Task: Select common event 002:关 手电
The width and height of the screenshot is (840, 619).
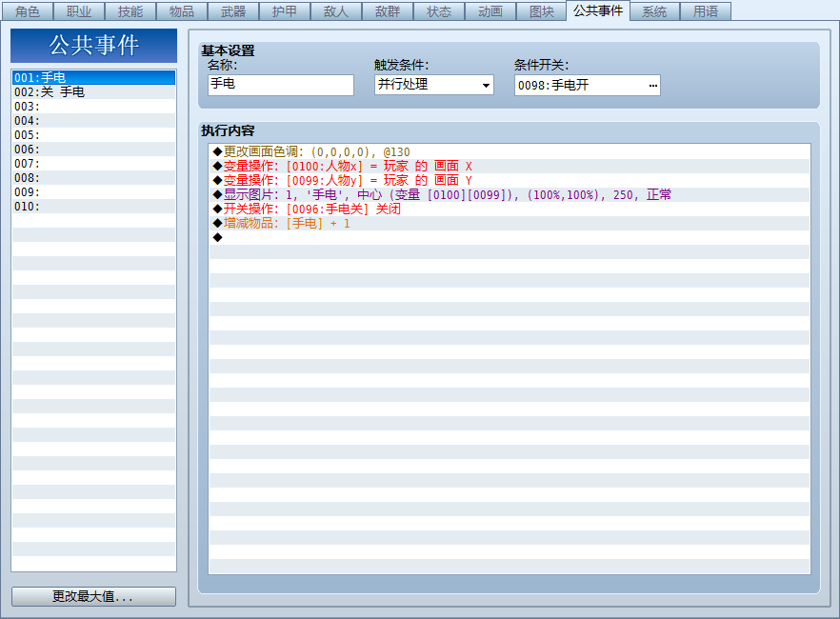Action: point(93,92)
